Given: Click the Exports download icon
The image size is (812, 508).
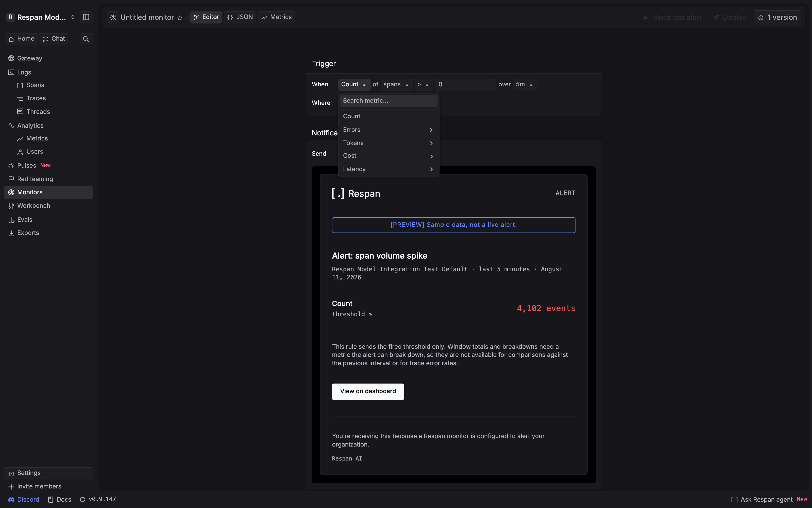Looking at the screenshot, I should click(11, 233).
